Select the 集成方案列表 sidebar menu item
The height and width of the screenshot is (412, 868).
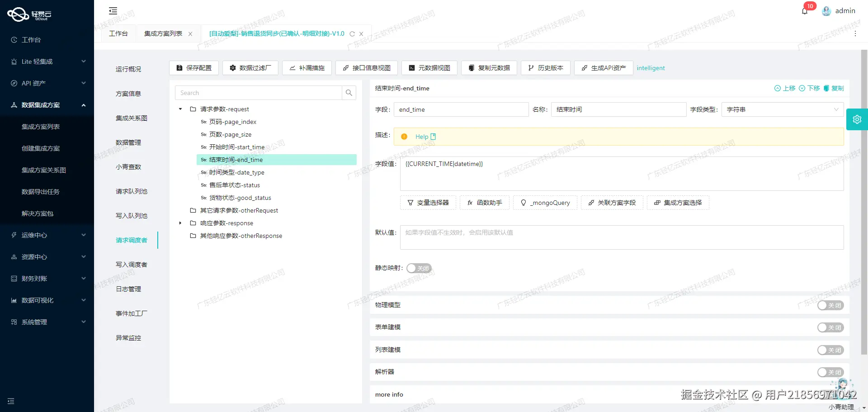click(x=40, y=127)
